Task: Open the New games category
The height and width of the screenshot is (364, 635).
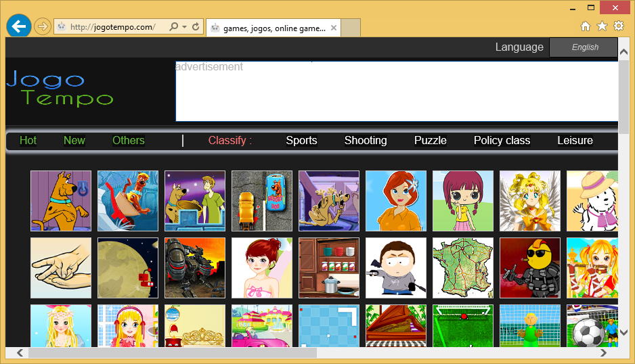Action: point(74,141)
